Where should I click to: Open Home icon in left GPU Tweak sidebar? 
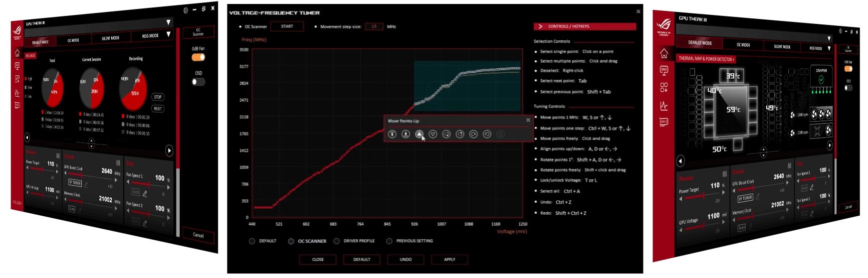click(17, 53)
